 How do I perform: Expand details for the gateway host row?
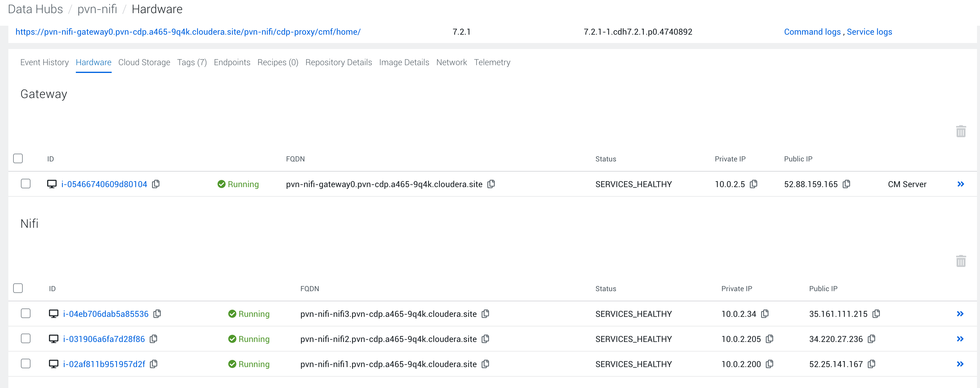961,184
